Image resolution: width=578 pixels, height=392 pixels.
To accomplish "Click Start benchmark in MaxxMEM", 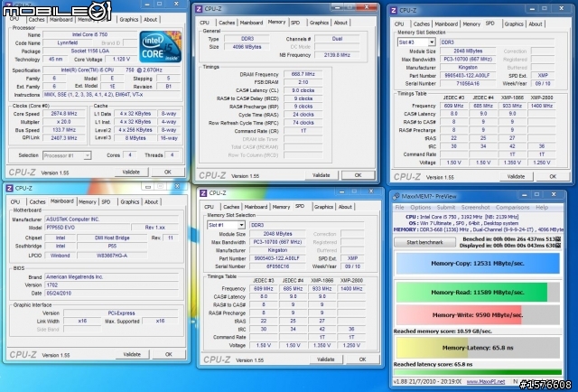I will tap(424, 242).
